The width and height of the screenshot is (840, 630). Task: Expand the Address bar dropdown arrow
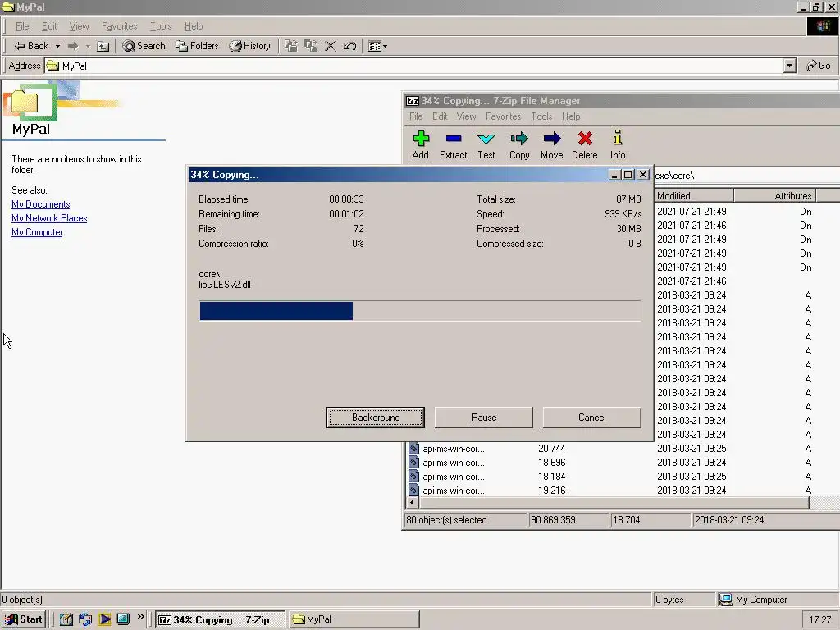(789, 66)
